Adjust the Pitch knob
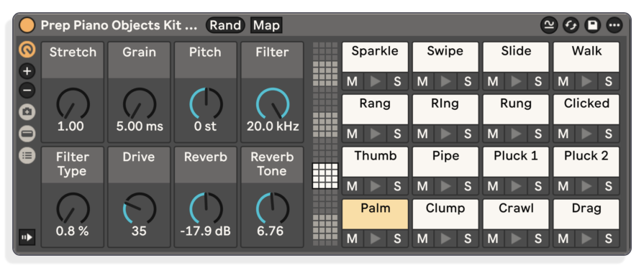The width and height of the screenshot is (644, 268). click(x=206, y=104)
